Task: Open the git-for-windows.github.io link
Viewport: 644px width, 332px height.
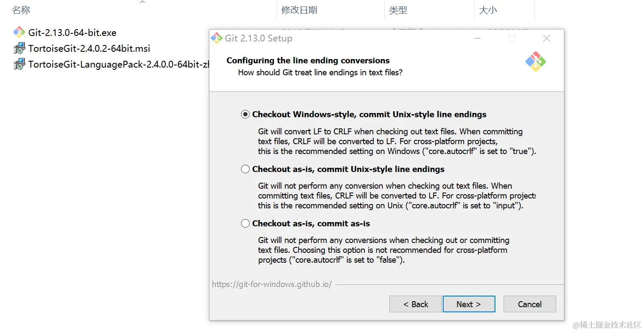Action: [271, 284]
